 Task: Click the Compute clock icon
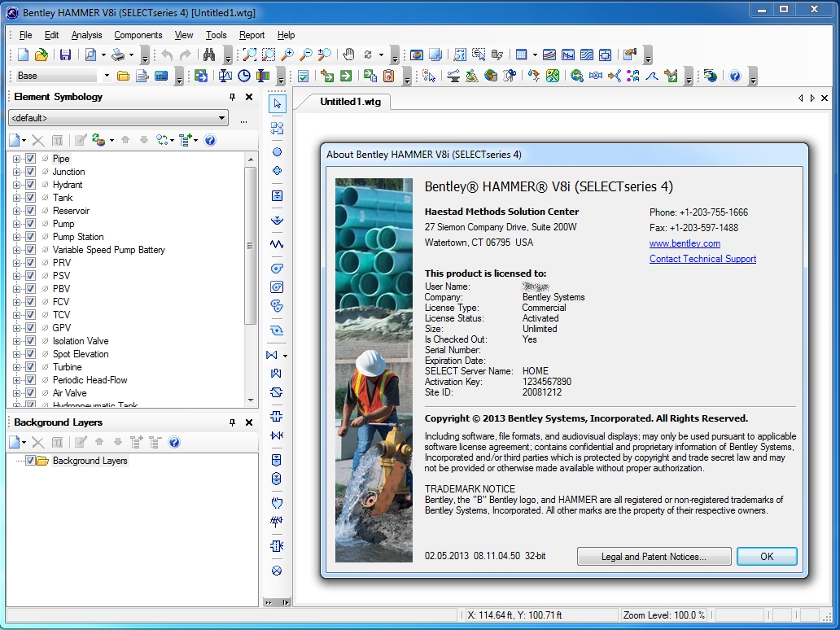point(244,76)
